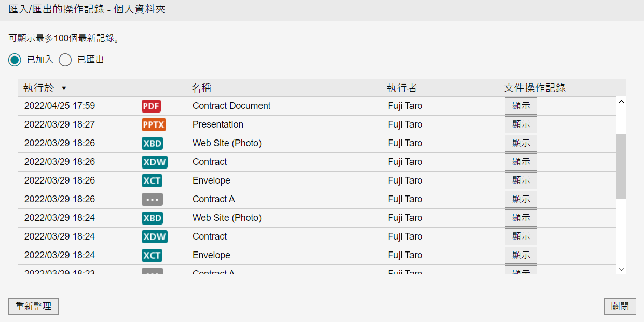
Task: Click the XCT icon in the 18:26 Envelope row
Action: click(x=152, y=180)
